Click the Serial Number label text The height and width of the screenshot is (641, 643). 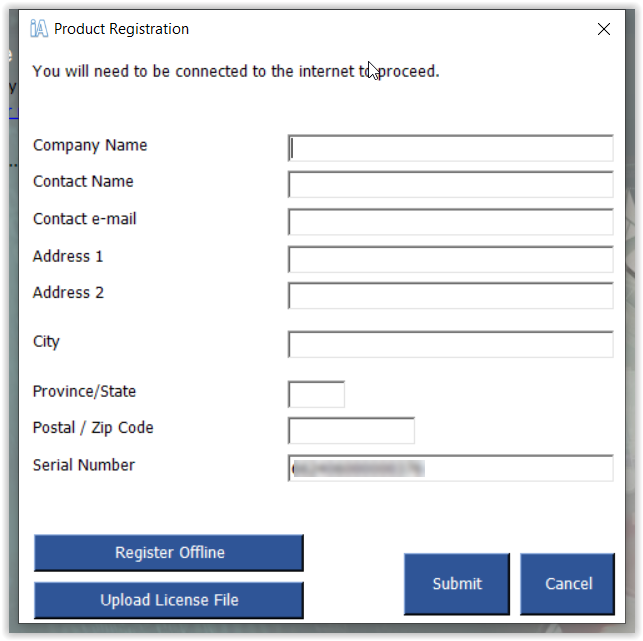(84, 465)
